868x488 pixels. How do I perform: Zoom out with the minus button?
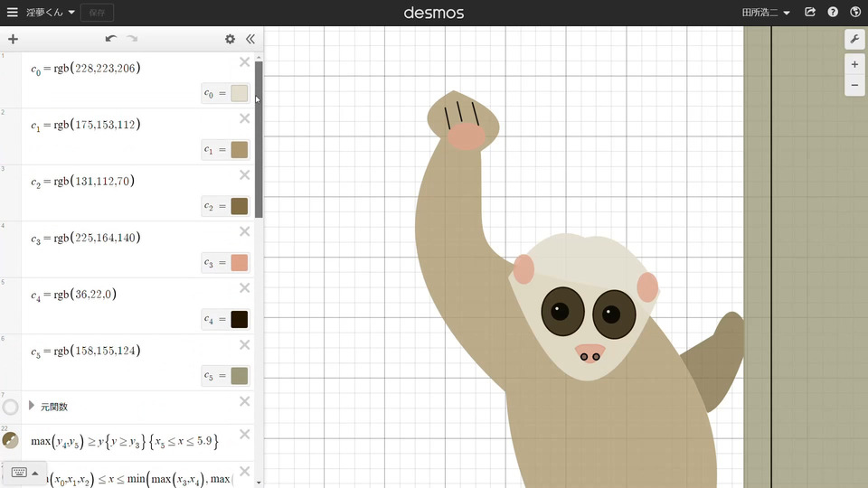point(854,85)
